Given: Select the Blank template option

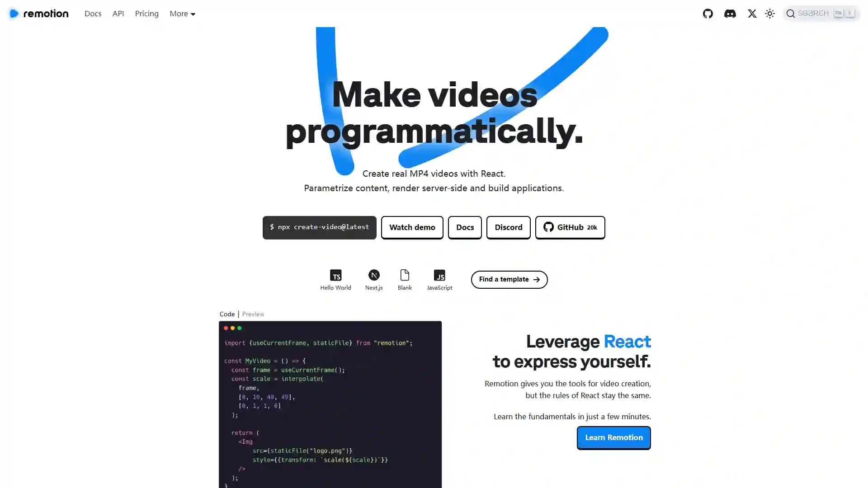Looking at the screenshot, I should pos(404,279).
